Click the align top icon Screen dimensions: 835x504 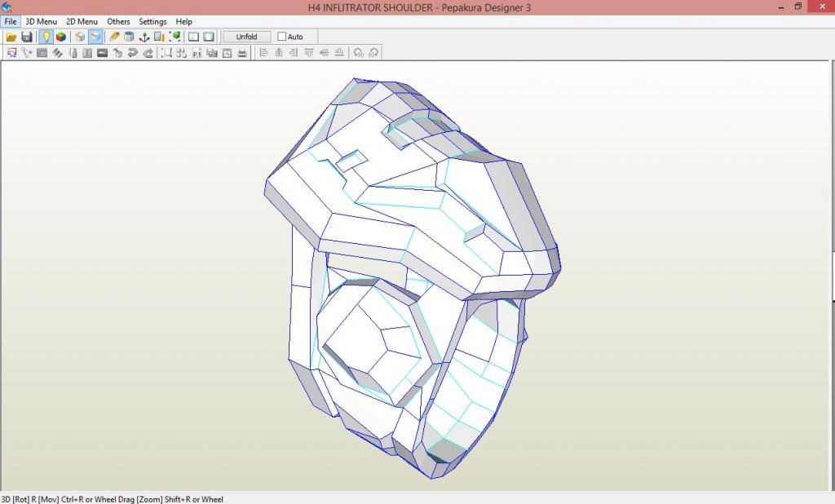tap(309, 53)
